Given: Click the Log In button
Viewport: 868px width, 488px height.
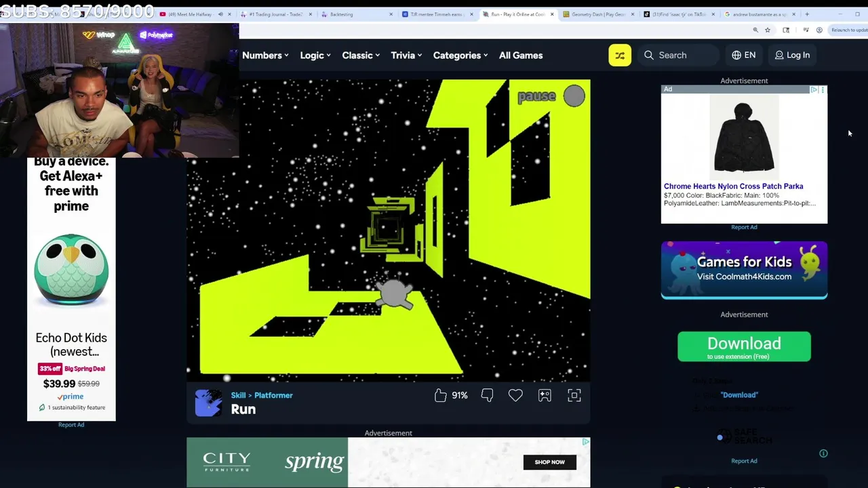Looking at the screenshot, I should tap(792, 56).
